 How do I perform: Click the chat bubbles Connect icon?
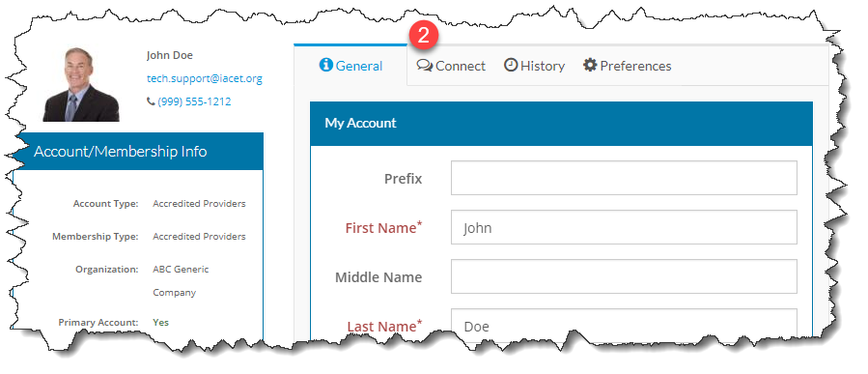coord(425,66)
